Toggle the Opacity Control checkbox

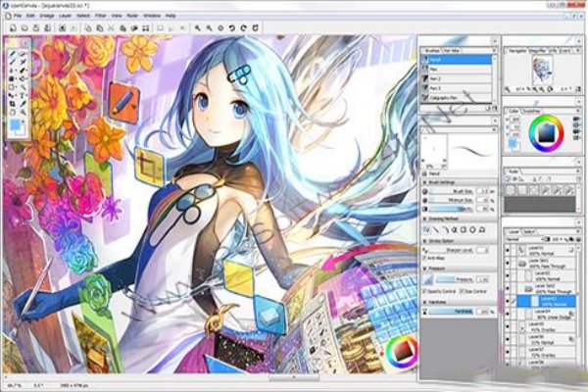[x=425, y=291]
